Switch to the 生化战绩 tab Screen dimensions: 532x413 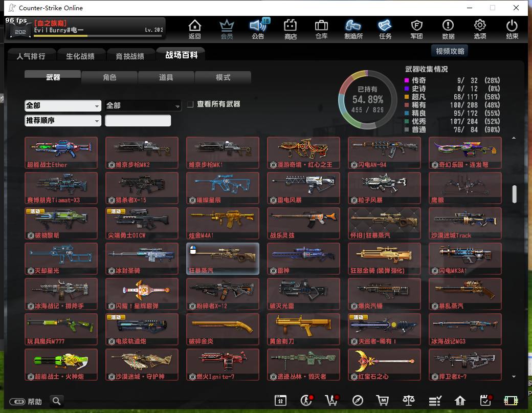(x=80, y=56)
